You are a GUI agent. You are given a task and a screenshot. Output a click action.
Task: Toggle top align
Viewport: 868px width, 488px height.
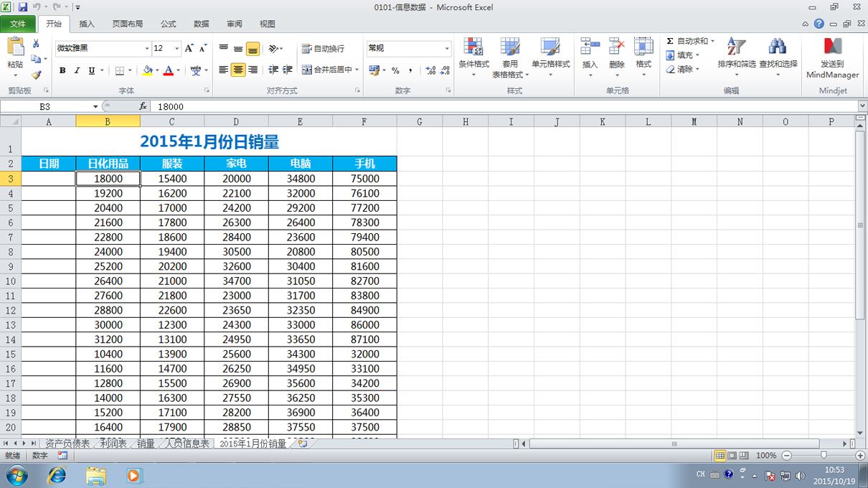pos(224,49)
